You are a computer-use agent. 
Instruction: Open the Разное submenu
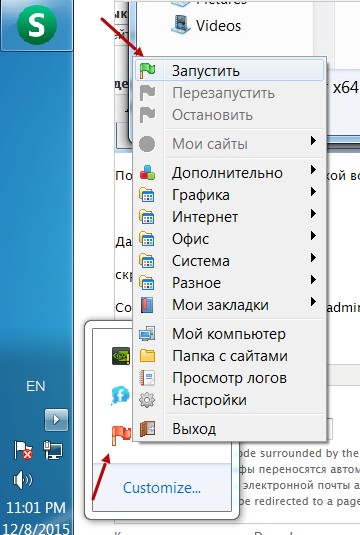(x=229, y=283)
